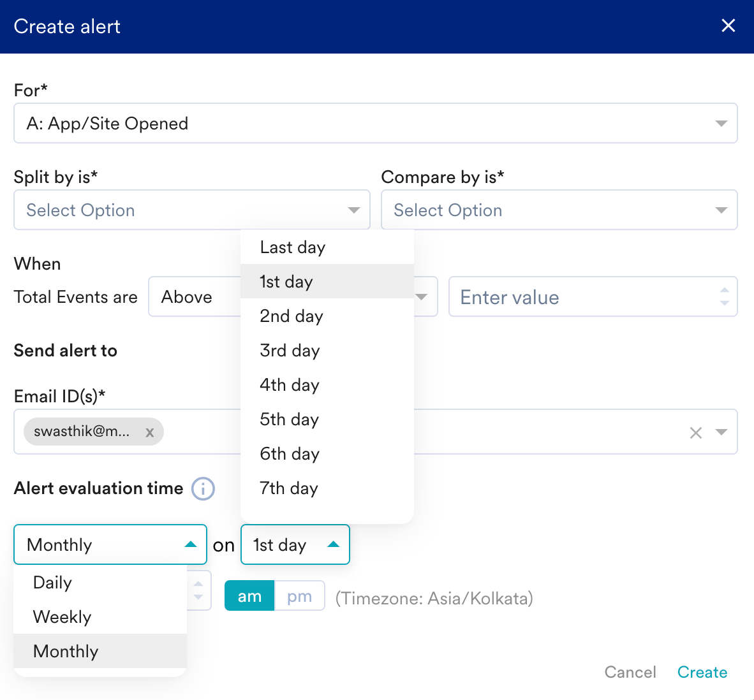
Task: Choose 6th day option
Action: click(x=327, y=453)
